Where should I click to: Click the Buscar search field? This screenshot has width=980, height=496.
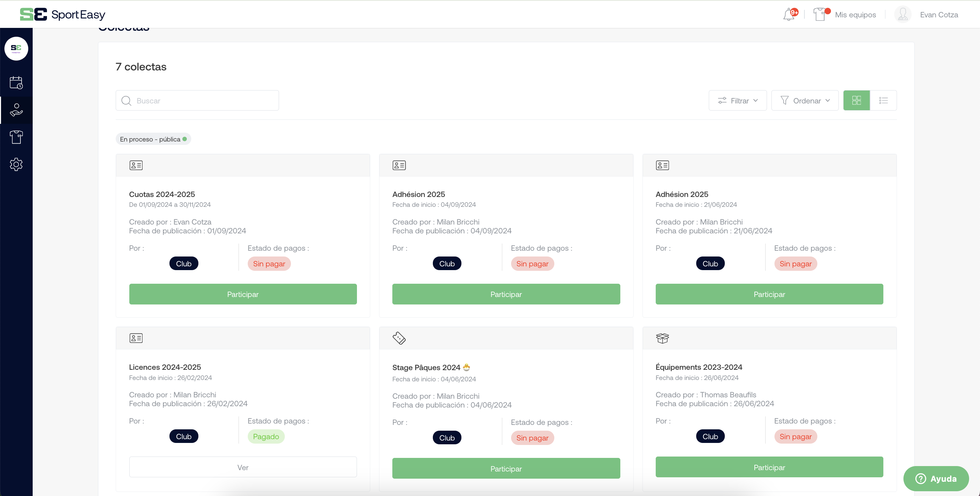point(197,100)
